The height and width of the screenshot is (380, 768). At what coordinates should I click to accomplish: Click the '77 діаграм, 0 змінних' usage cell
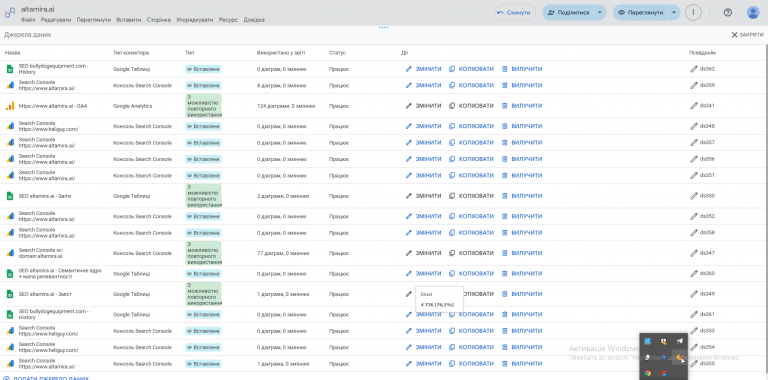(283, 253)
